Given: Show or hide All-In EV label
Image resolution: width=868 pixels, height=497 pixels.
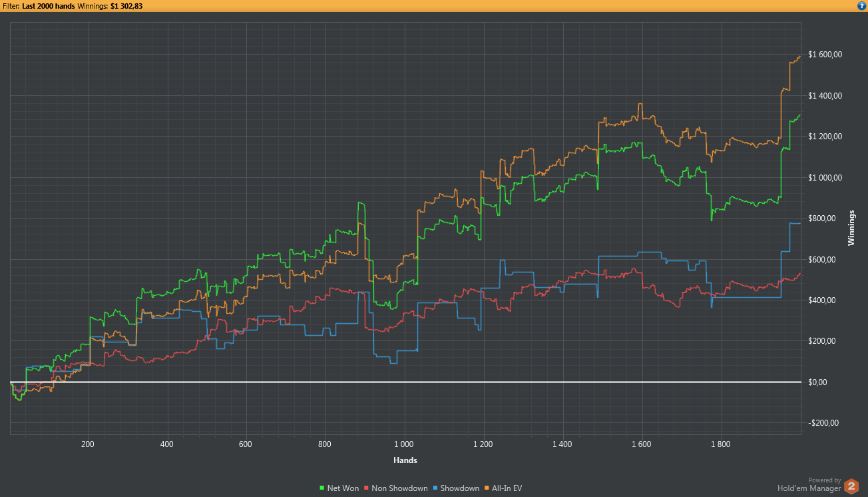Looking at the screenshot, I should [507, 488].
